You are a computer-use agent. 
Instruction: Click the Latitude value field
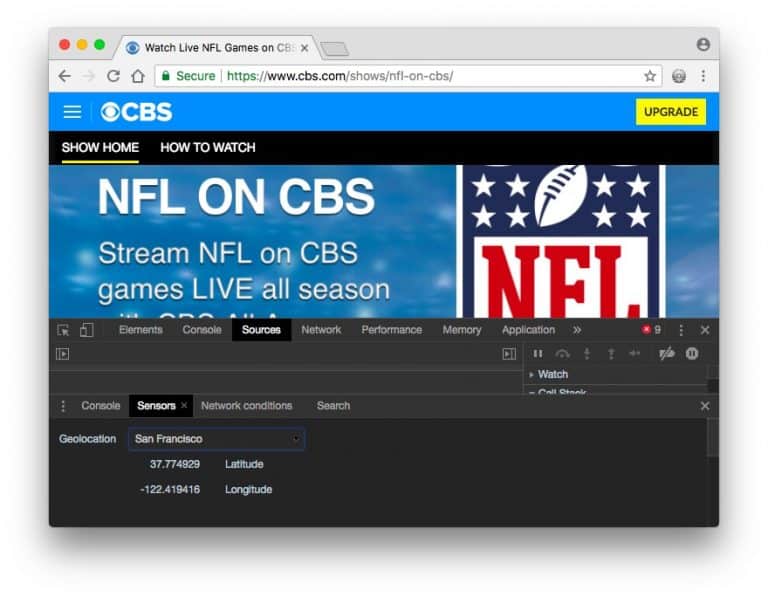tap(175, 464)
